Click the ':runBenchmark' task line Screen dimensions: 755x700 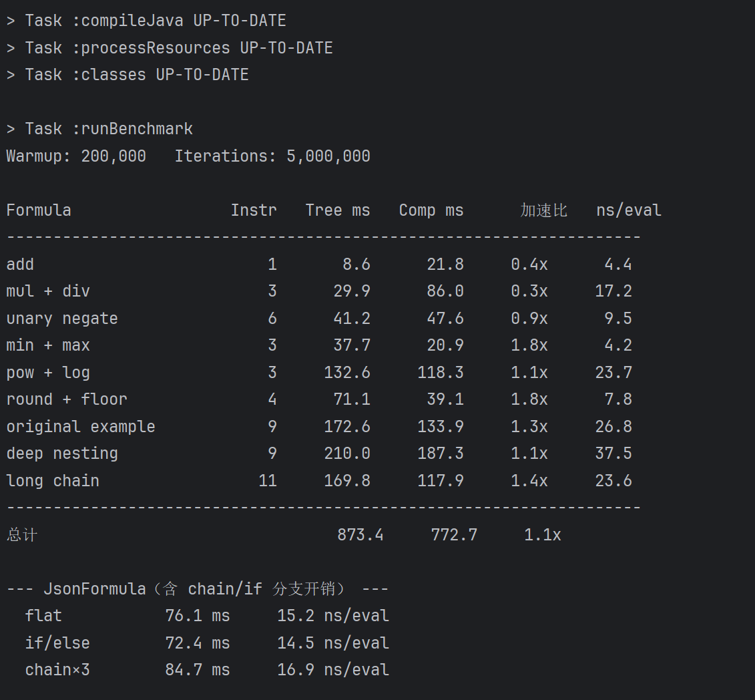(x=99, y=129)
